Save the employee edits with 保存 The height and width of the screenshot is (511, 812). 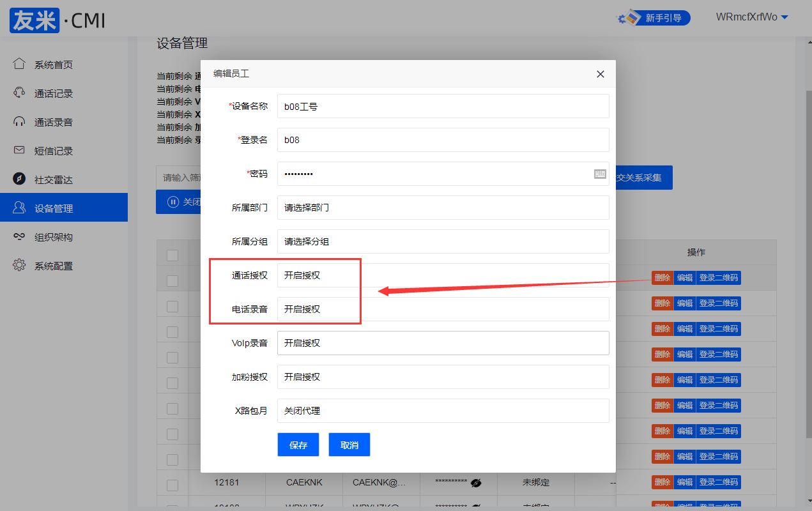click(x=298, y=444)
